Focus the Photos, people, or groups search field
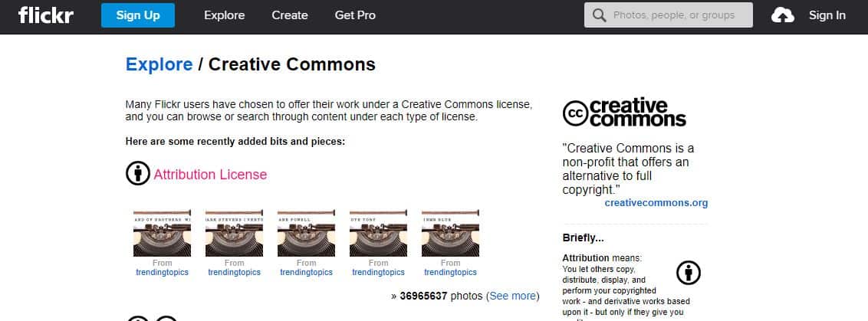 [x=675, y=15]
